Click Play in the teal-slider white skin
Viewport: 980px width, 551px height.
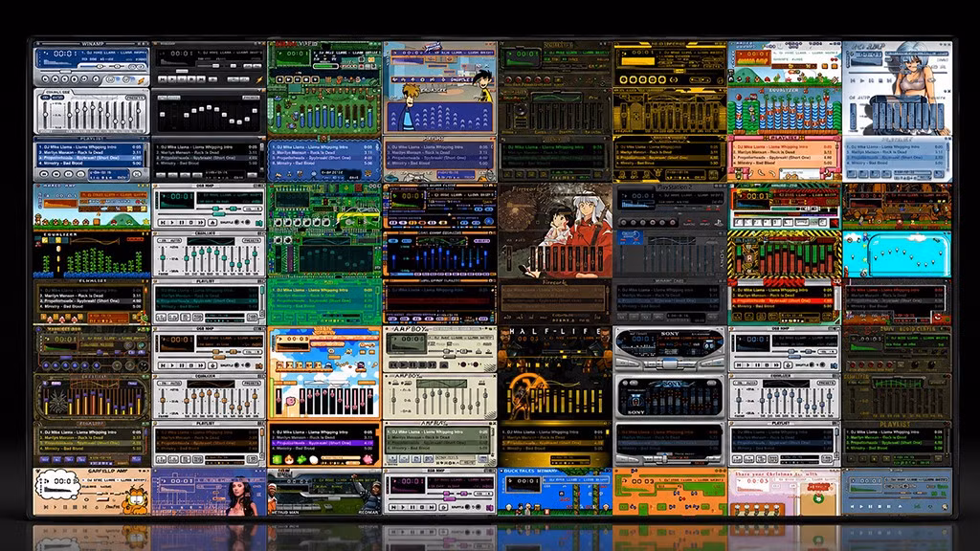click(172, 222)
